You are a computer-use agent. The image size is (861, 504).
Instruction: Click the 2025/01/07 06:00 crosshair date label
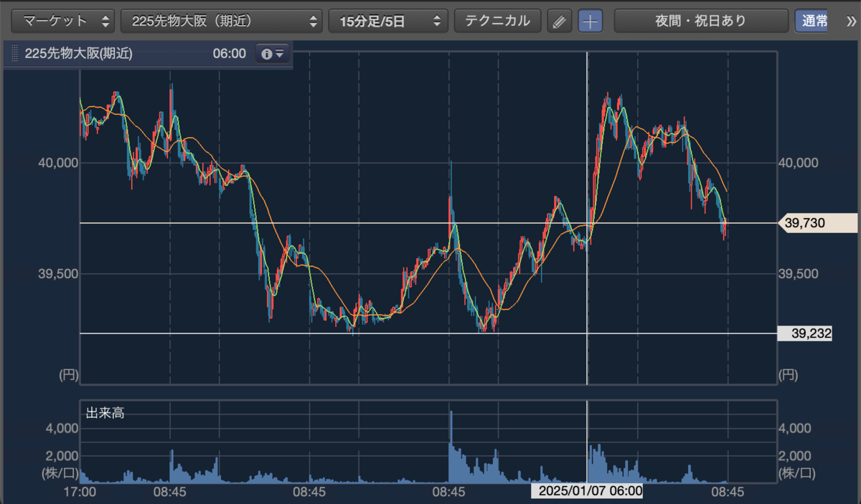(x=587, y=492)
